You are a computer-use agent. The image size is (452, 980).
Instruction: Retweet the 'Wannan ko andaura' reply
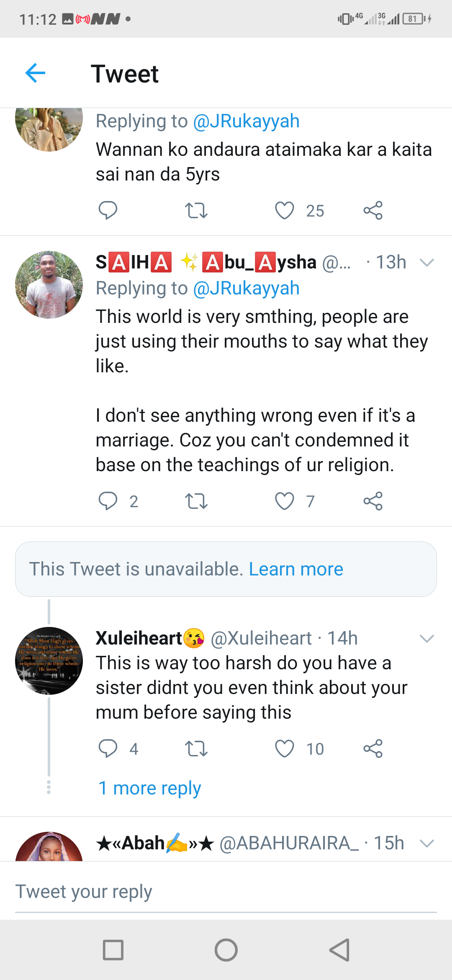point(196,210)
